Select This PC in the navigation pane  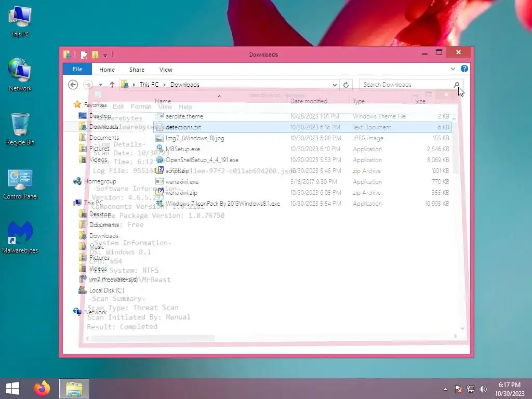pos(94,203)
